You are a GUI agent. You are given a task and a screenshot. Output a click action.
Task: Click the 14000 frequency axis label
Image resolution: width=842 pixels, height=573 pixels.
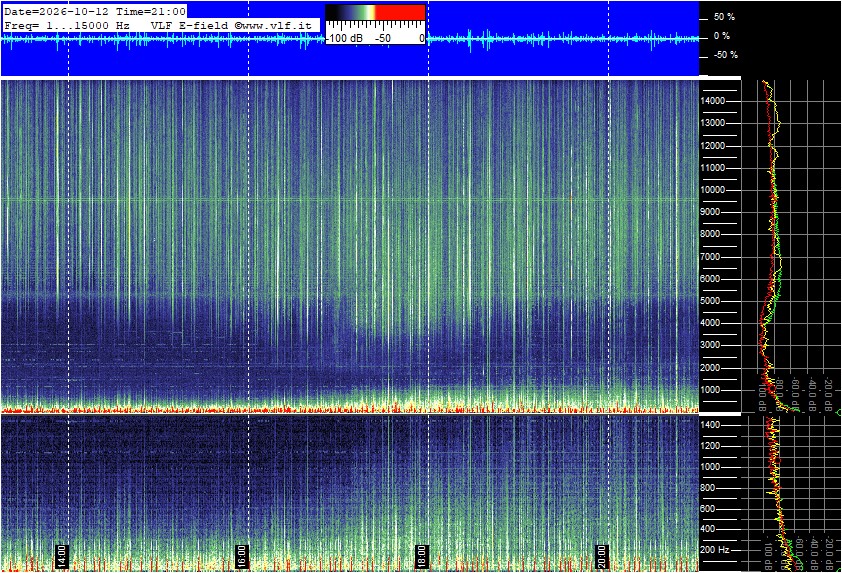tap(713, 101)
